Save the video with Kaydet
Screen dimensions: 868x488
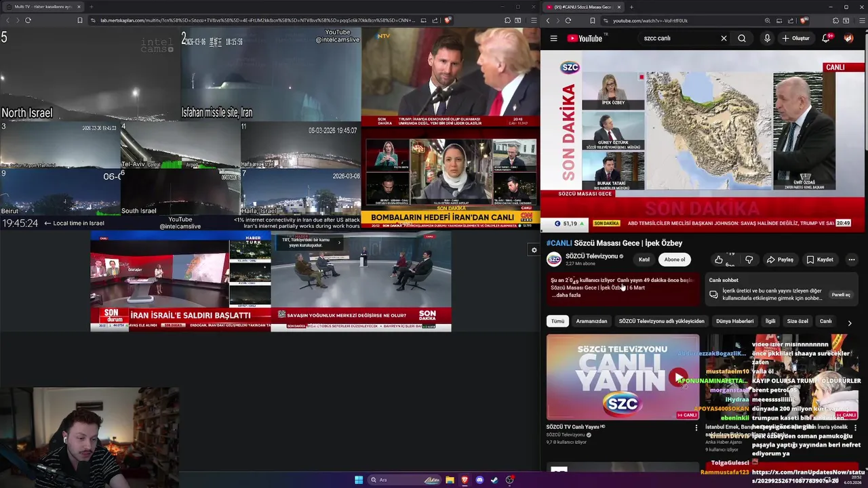point(820,260)
